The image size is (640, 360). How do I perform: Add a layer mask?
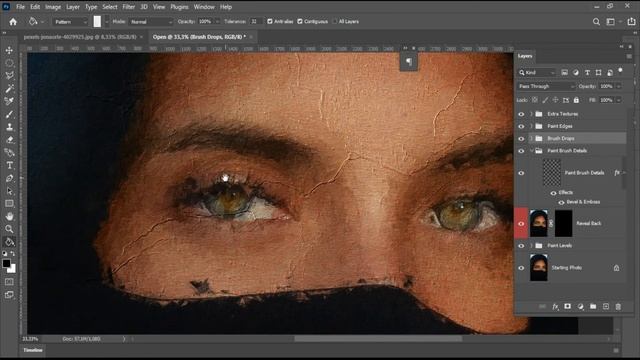(x=567, y=307)
